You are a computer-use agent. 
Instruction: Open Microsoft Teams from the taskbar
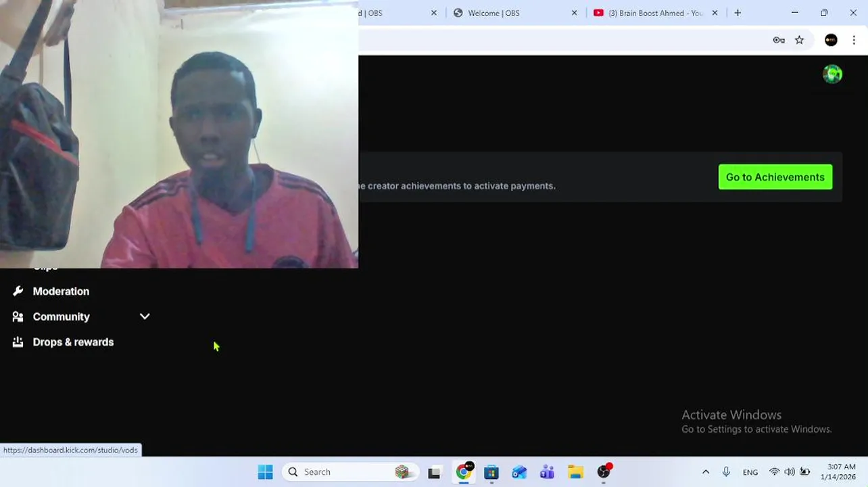pos(547,472)
